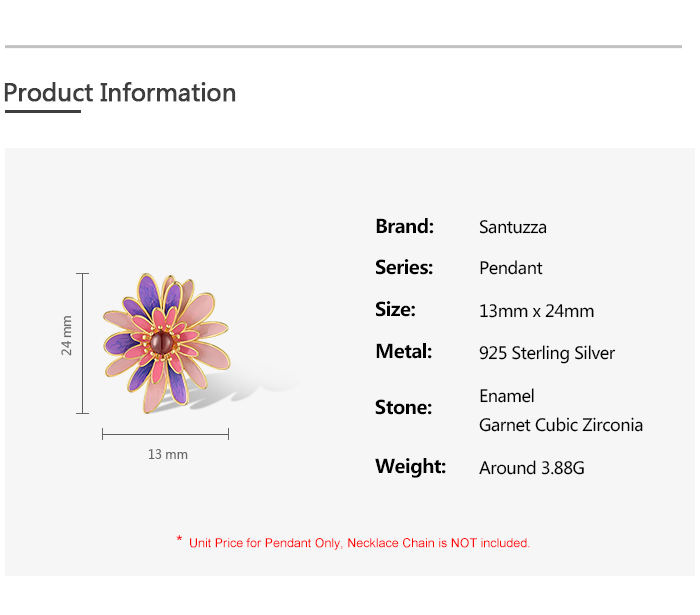Click the 24 mm height dimension label

click(67, 336)
